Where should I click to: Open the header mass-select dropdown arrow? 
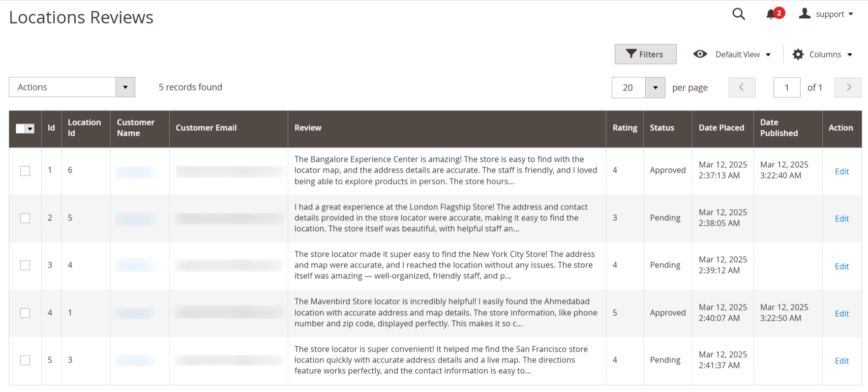point(30,129)
